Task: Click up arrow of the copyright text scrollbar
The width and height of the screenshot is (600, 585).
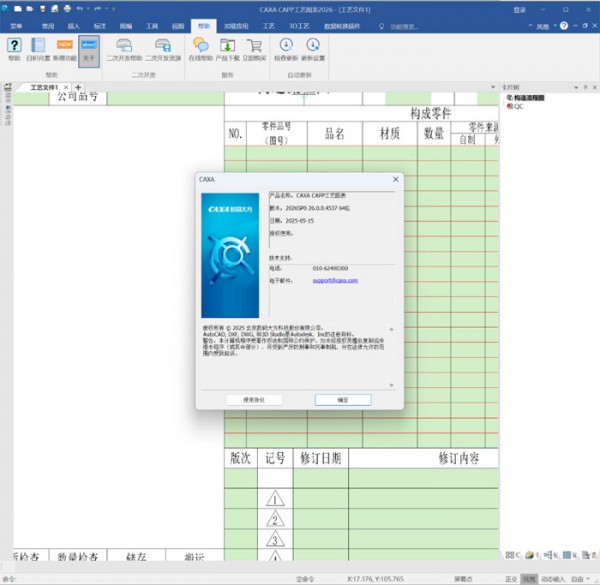Action: [x=391, y=329]
